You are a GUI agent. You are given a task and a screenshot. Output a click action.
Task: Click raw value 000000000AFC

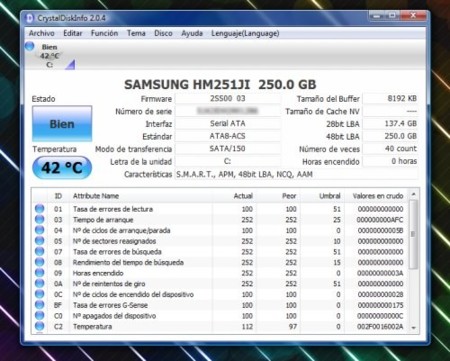tap(380, 220)
